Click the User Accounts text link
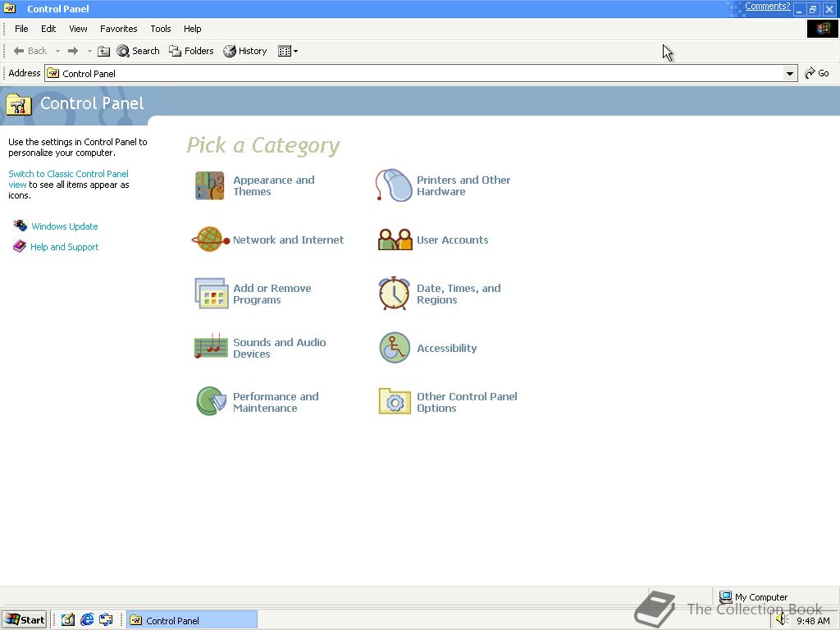840x630 pixels. [x=453, y=240]
